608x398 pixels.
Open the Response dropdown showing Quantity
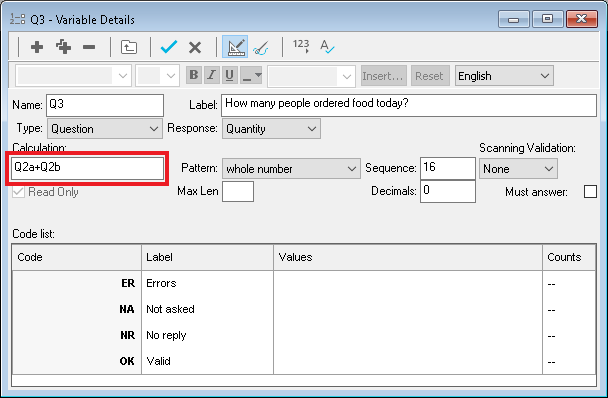click(x=271, y=128)
